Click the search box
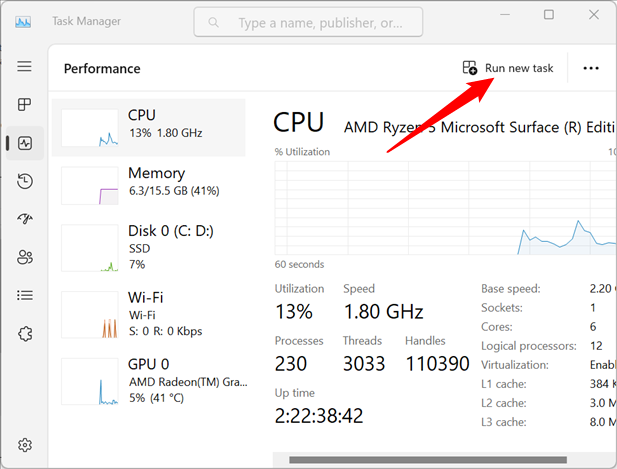Image resolution: width=617 pixels, height=469 pixels. point(308,22)
